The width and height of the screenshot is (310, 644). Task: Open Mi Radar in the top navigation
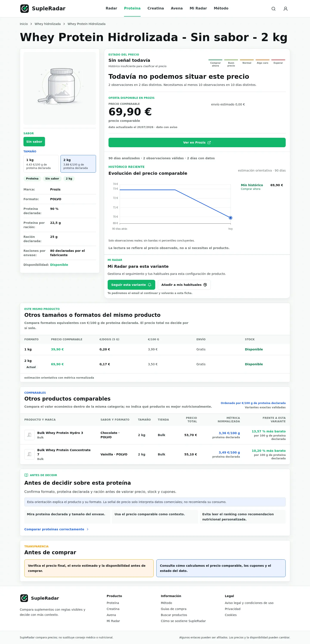[x=198, y=8]
